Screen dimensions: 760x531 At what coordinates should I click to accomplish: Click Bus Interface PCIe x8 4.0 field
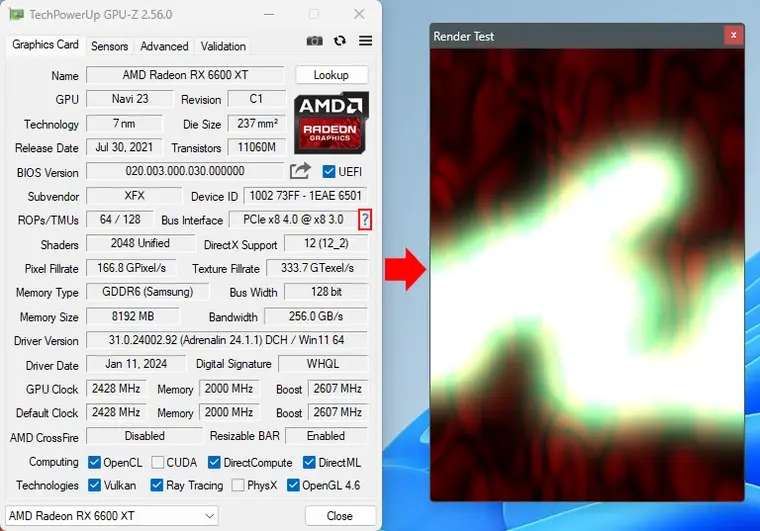tap(293, 219)
